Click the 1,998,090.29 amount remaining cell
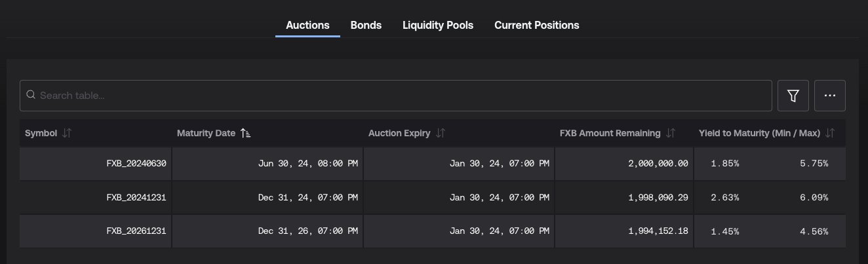 658,197
